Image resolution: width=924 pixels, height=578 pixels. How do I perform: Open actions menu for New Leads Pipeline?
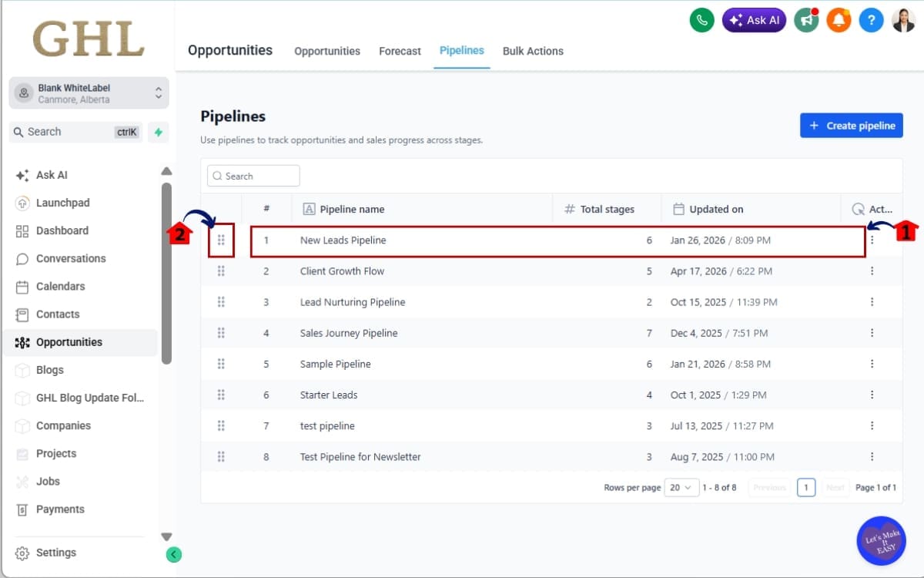(x=872, y=240)
